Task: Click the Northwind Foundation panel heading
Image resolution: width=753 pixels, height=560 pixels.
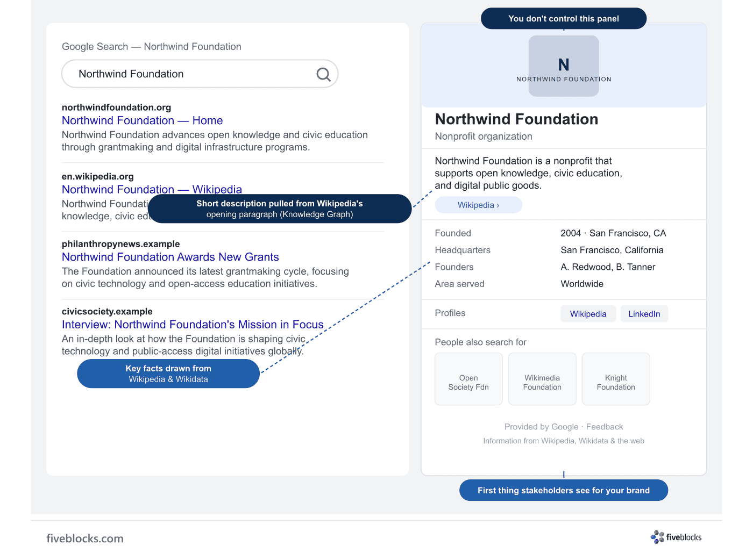Action: tap(516, 119)
